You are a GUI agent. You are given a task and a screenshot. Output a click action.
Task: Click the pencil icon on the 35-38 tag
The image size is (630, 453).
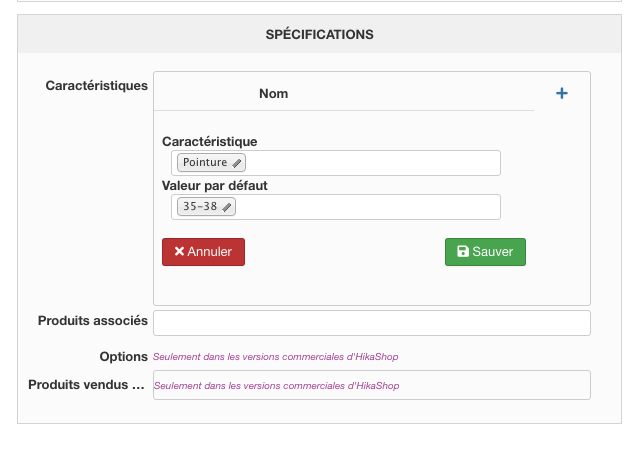227,207
